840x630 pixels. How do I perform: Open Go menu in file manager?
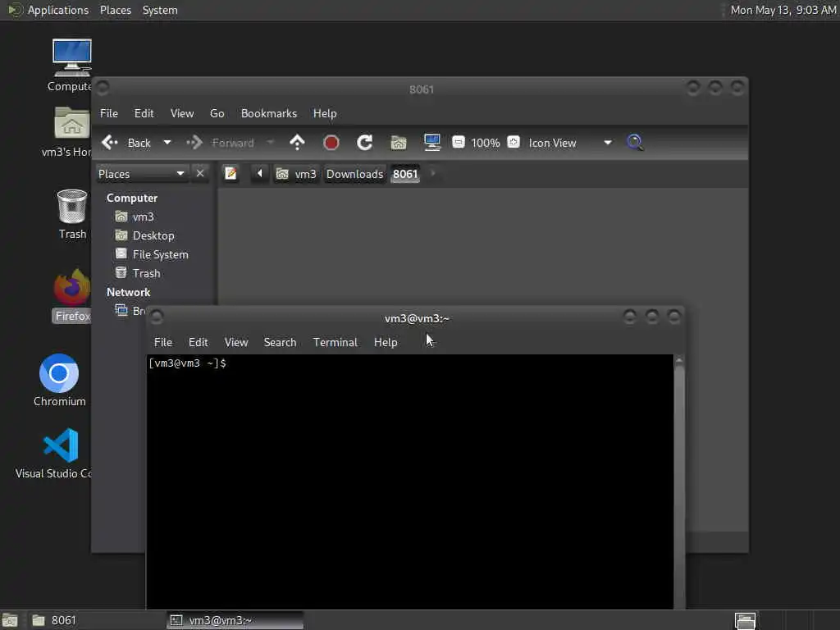[217, 113]
